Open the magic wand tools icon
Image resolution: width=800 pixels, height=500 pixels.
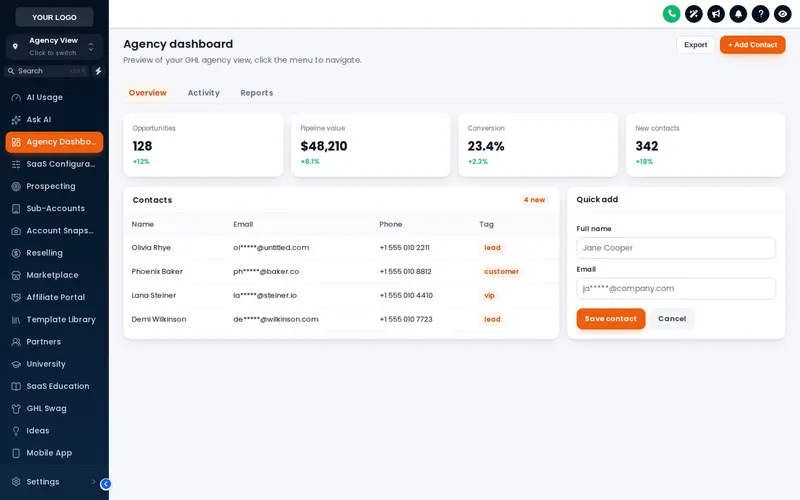pyautogui.click(x=693, y=14)
